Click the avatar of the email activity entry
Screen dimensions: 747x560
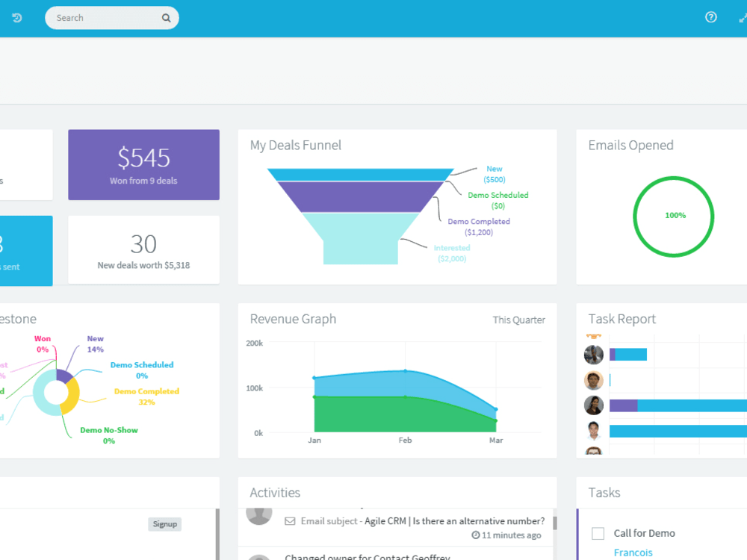tap(258, 516)
